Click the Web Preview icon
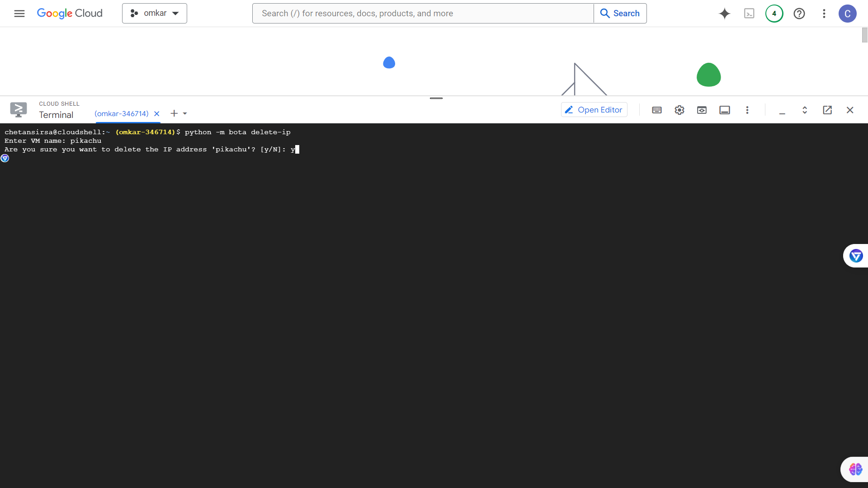This screenshot has height=488, width=868. coord(702,110)
